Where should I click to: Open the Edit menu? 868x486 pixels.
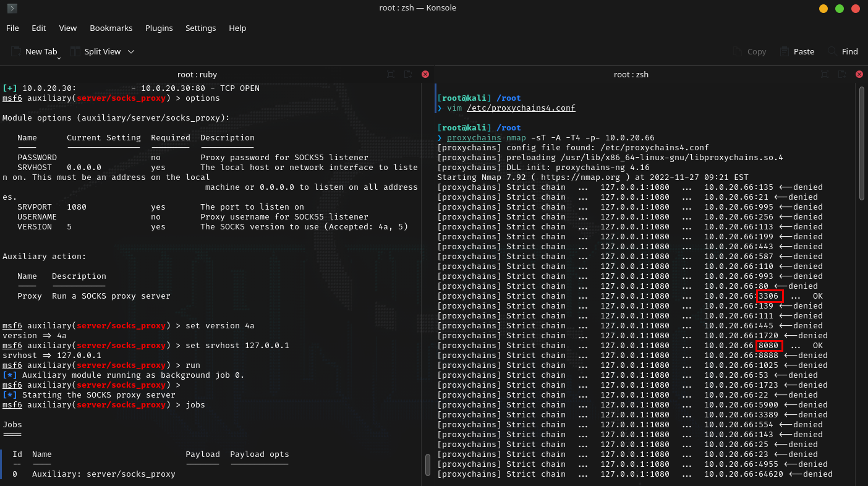click(39, 28)
